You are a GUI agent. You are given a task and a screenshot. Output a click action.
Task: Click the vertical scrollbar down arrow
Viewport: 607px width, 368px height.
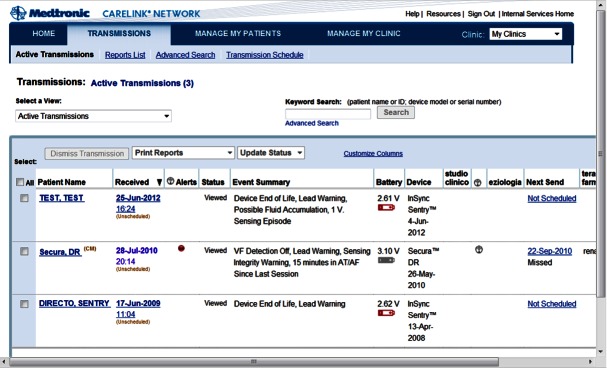[600, 352]
